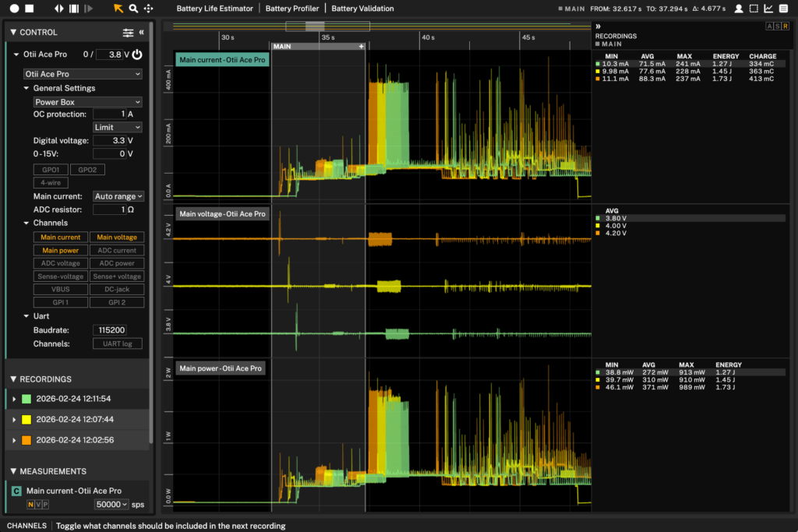Click the Baudrate input field
The width and height of the screenshot is (798, 532).
coord(109,330)
